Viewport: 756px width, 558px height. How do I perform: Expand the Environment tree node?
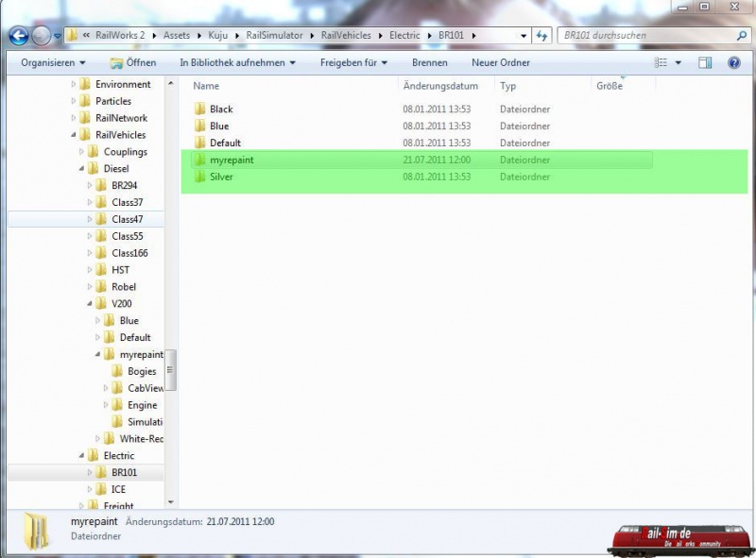click(74, 84)
